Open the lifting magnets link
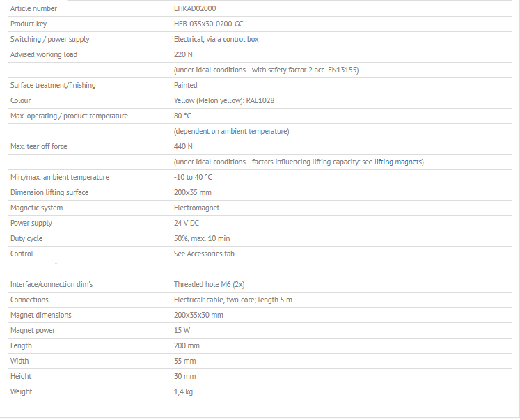 pyautogui.click(x=398, y=162)
